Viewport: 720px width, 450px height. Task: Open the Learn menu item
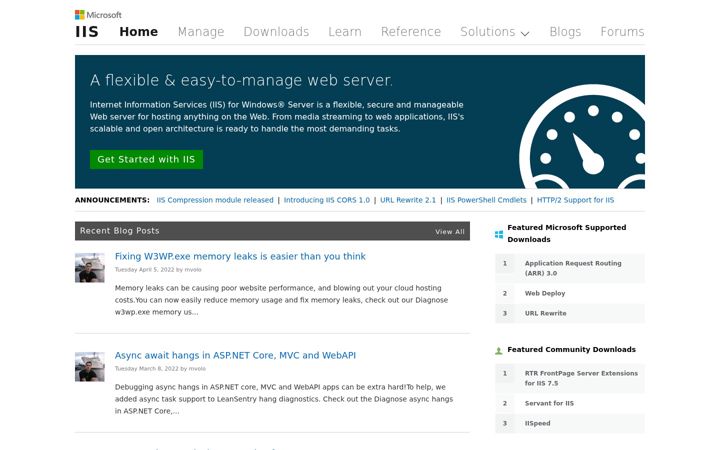345,32
